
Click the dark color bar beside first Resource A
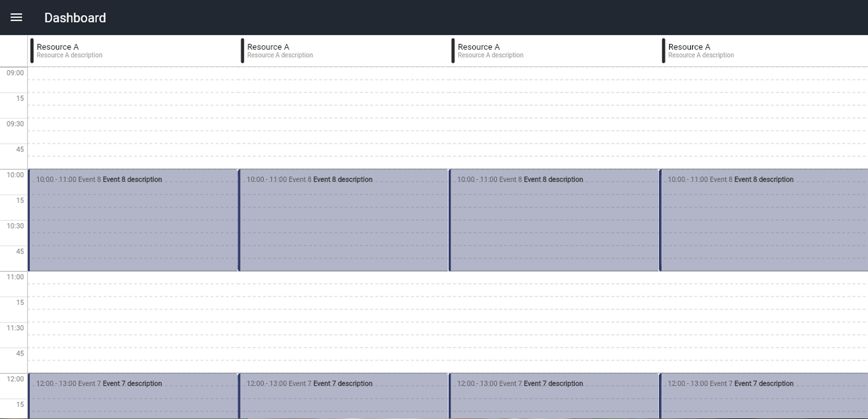[x=32, y=51]
